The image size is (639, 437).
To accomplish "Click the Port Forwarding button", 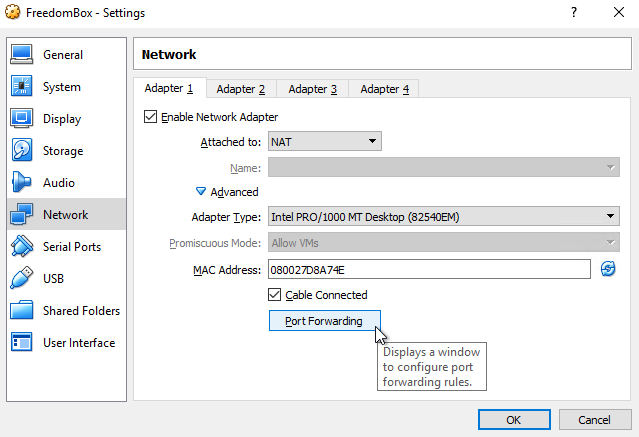I will [x=325, y=321].
